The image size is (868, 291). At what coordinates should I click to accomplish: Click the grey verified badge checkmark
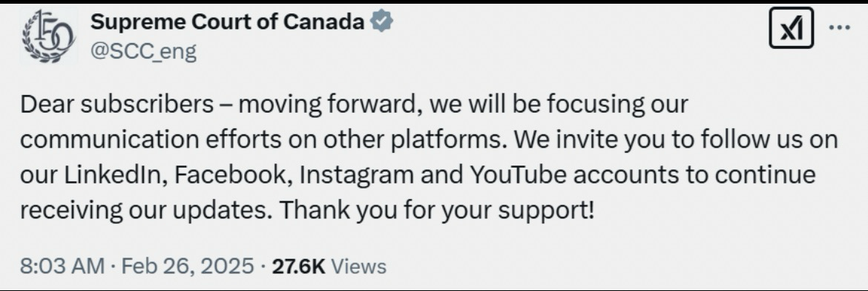tap(382, 22)
